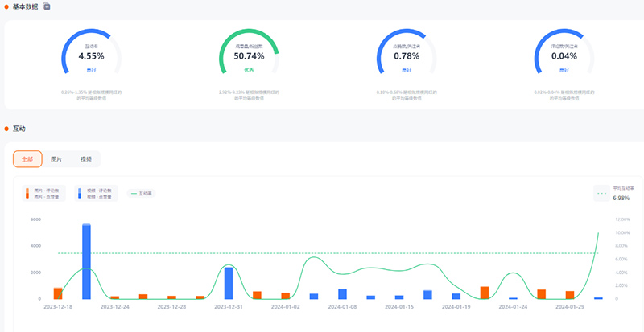Click the dashed 平均互动率 legend icon
The width and height of the screenshot is (644, 332).
(601, 193)
